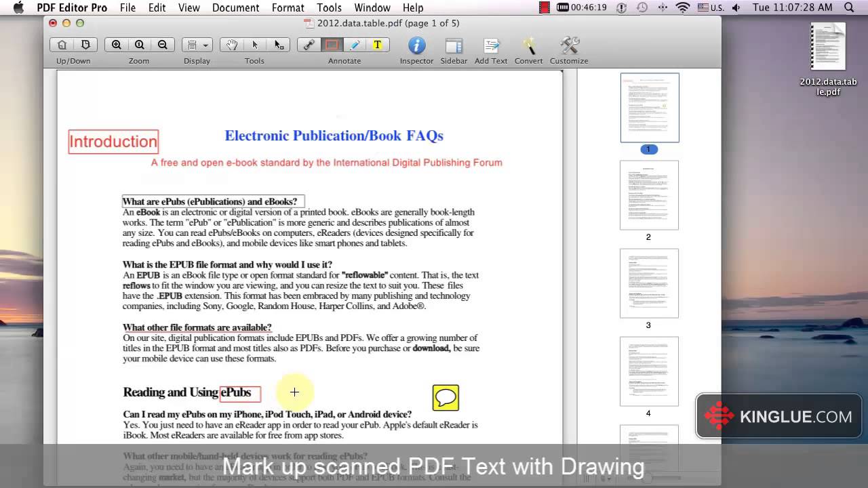Screen dimensions: 868x488
Task: Click the Wi-Fi status icon
Action: [683, 7]
